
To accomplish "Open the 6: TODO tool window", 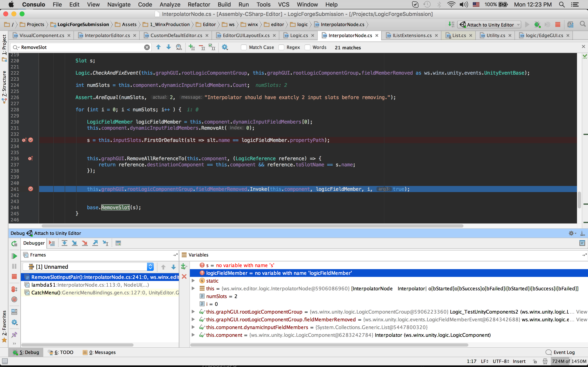I will (x=61, y=352).
